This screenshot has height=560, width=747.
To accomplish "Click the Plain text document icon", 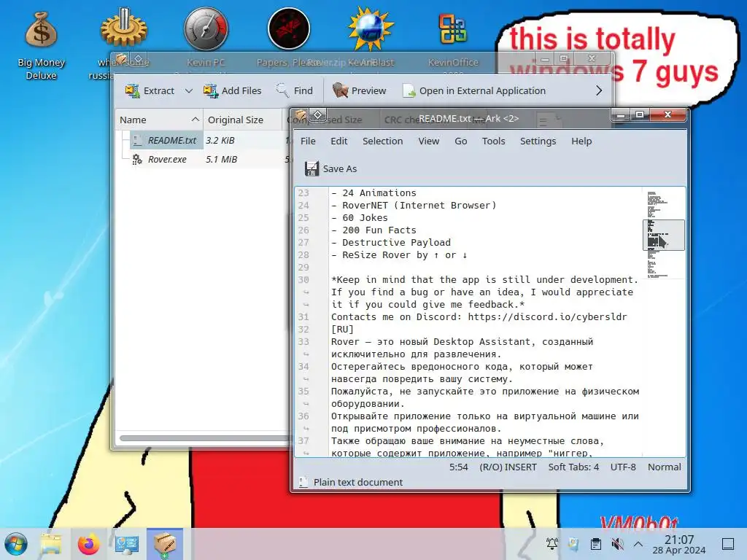I will tap(303, 483).
